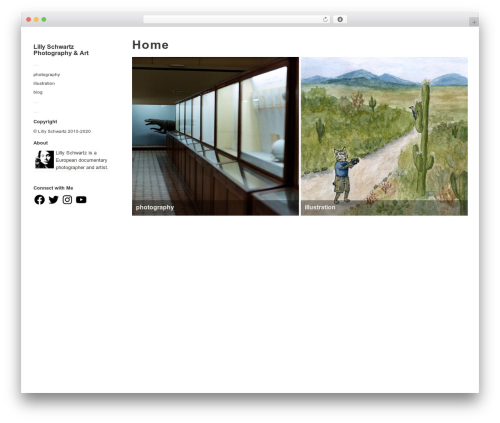Focus the browser address bar

(x=237, y=19)
